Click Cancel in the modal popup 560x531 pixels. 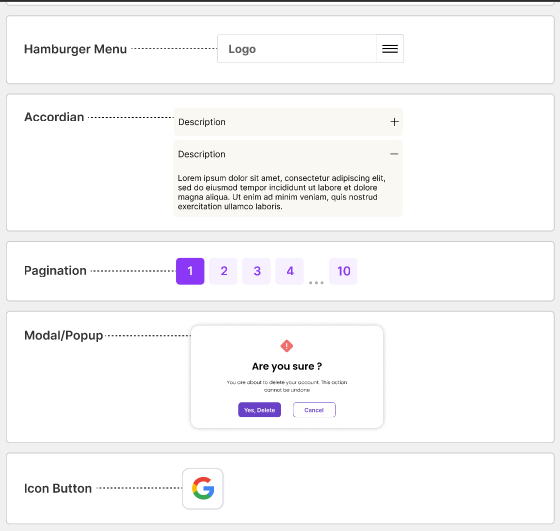pos(314,410)
